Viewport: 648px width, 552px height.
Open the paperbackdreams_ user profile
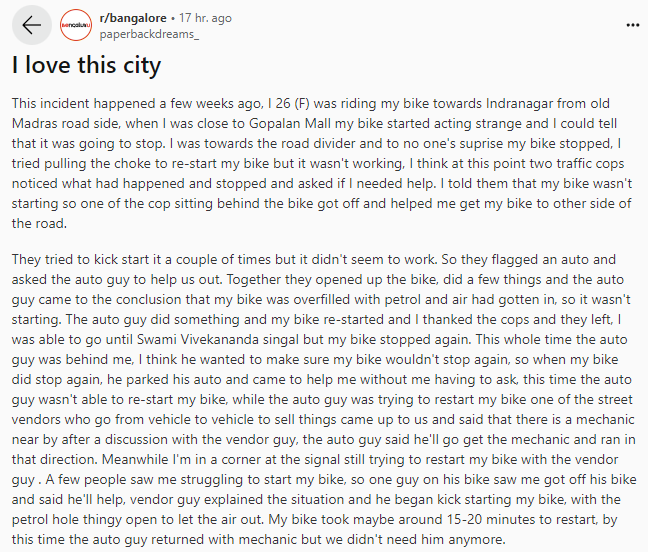pyautogui.click(x=149, y=34)
